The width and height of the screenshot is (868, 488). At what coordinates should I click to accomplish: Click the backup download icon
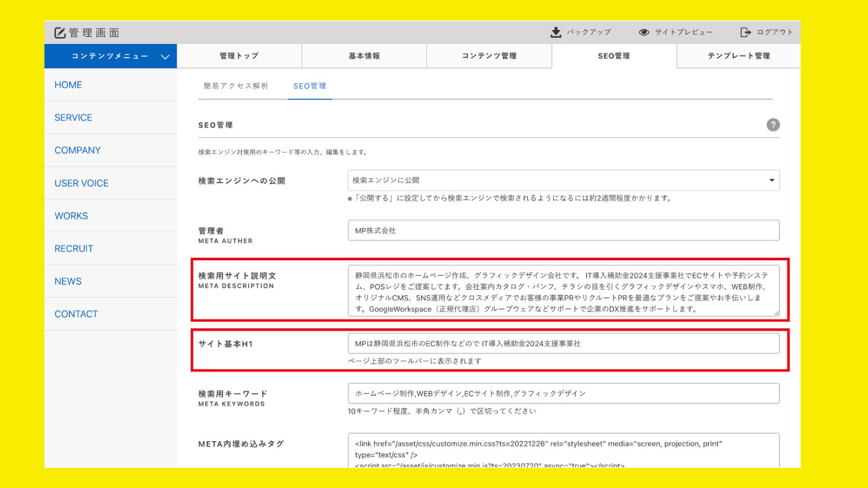coord(556,32)
